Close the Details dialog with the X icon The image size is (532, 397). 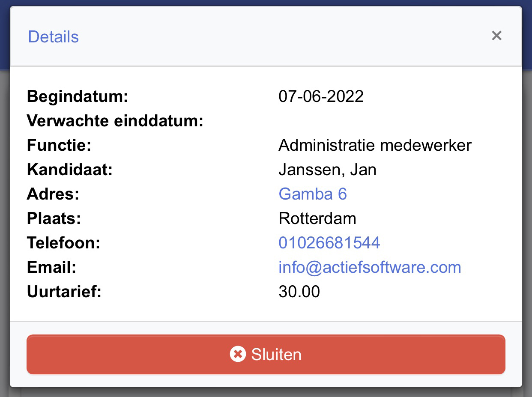point(496,36)
